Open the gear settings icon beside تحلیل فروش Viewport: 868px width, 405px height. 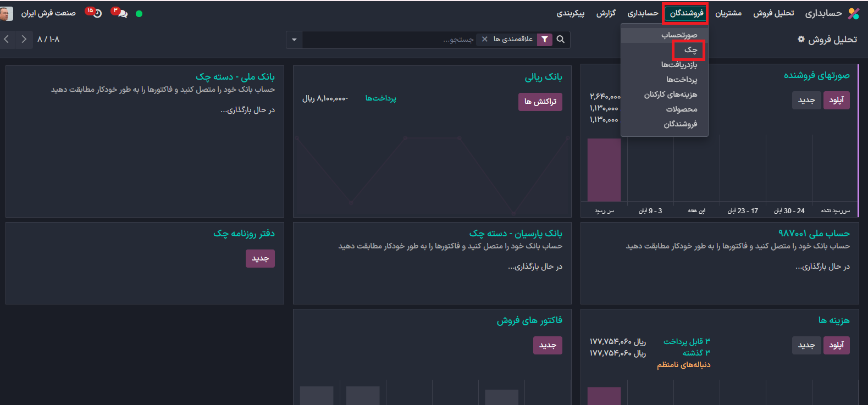[801, 39]
